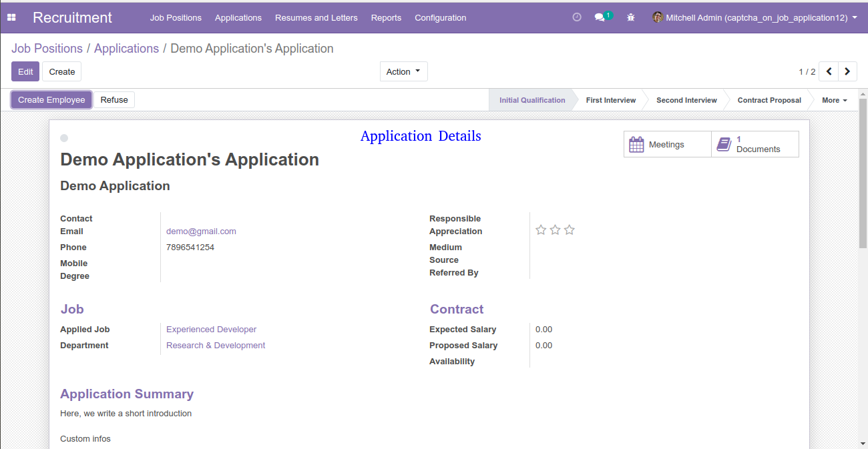868x449 pixels.
Task: Open the 1 Documents stat button
Action: click(x=755, y=144)
